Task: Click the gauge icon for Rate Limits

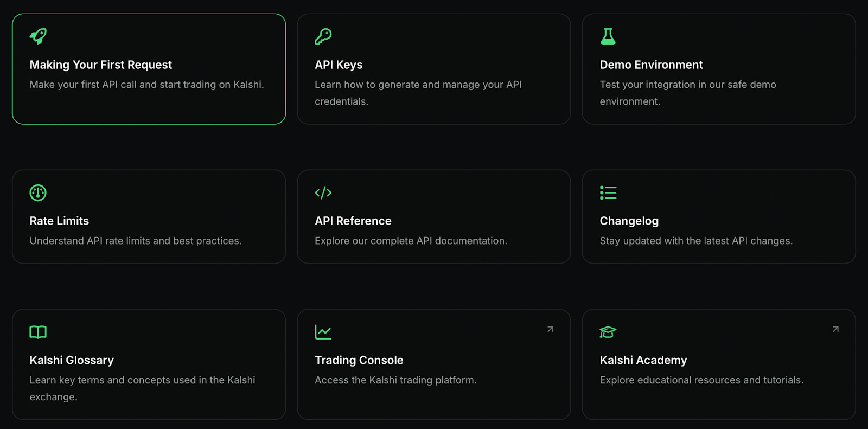Action: [x=38, y=193]
